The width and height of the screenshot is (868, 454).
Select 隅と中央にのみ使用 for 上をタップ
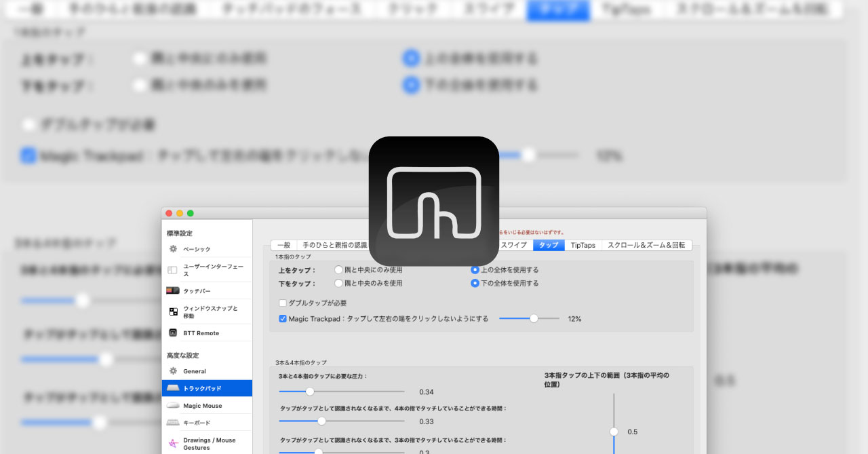point(338,269)
